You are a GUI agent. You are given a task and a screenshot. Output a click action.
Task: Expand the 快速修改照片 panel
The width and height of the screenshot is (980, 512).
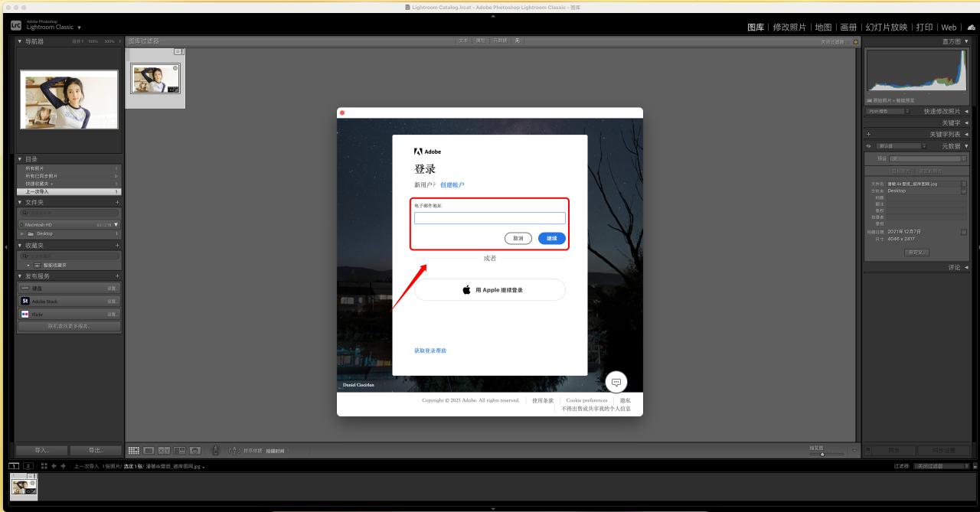[966, 111]
